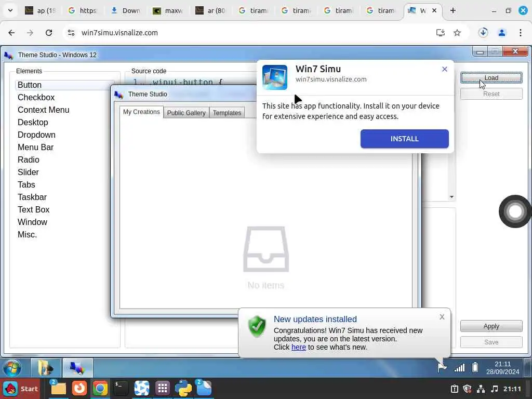Image resolution: width=532 pixels, height=399 pixels.
Task: Open the app grid icon in bottom panel
Action: click(x=163, y=389)
